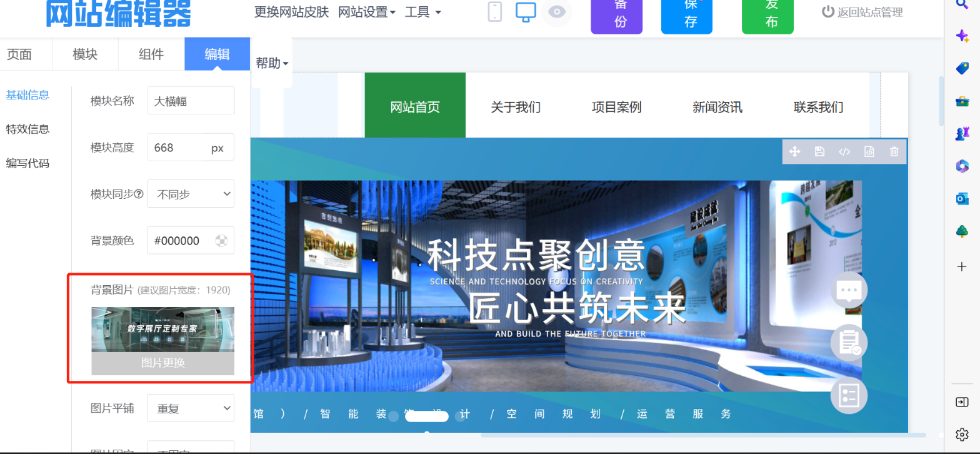Open the browser sidebar search icon

962,4
